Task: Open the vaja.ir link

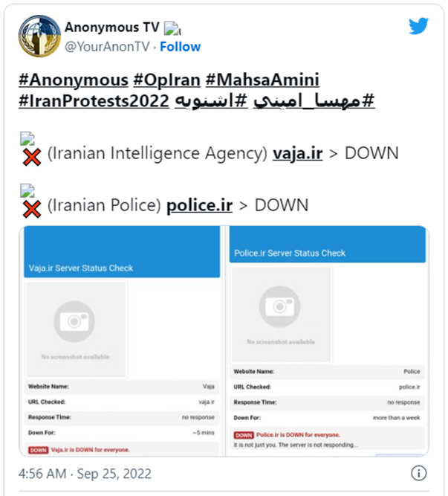Action: click(298, 153)
